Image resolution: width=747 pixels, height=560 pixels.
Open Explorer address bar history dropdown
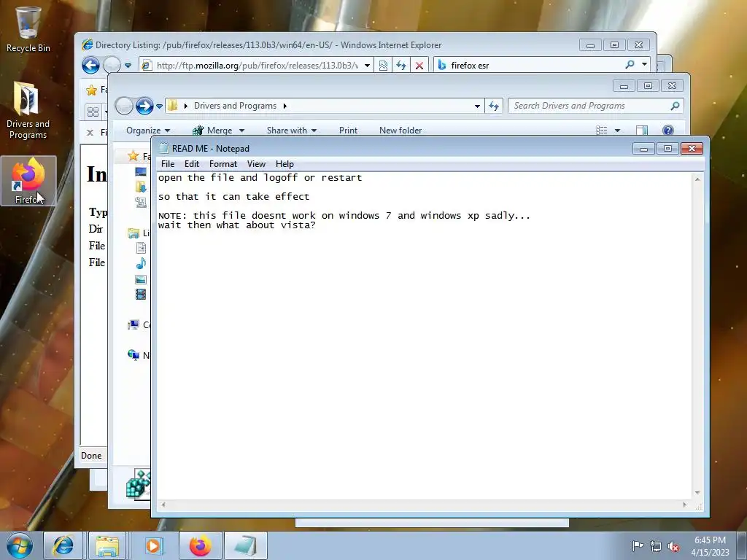(477, 106)
